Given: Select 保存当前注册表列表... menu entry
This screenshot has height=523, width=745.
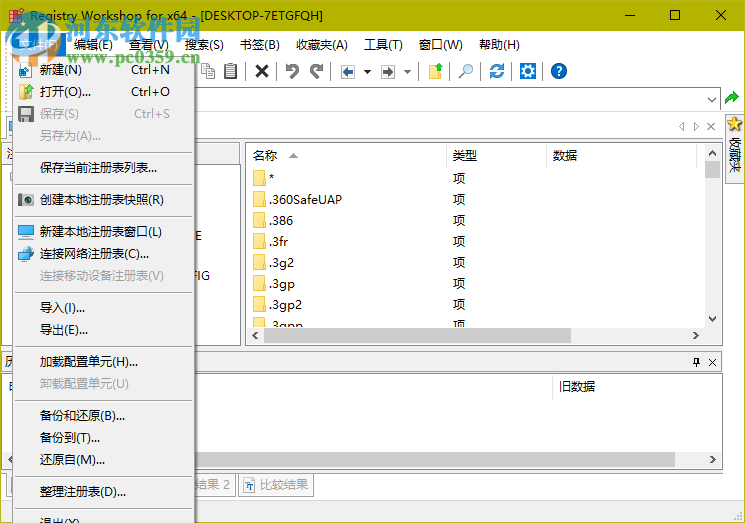Looking at the screenshot, I should tap(104, 168).
